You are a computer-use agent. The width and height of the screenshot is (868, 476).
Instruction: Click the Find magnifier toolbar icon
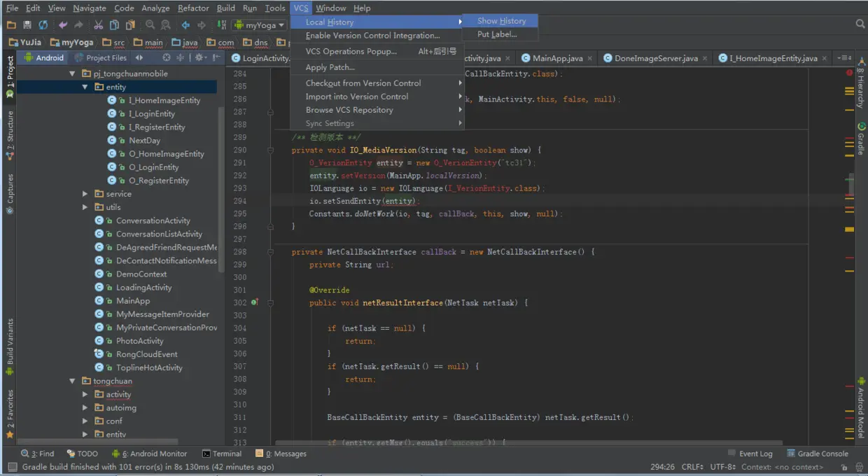click(x=150, y=25)
